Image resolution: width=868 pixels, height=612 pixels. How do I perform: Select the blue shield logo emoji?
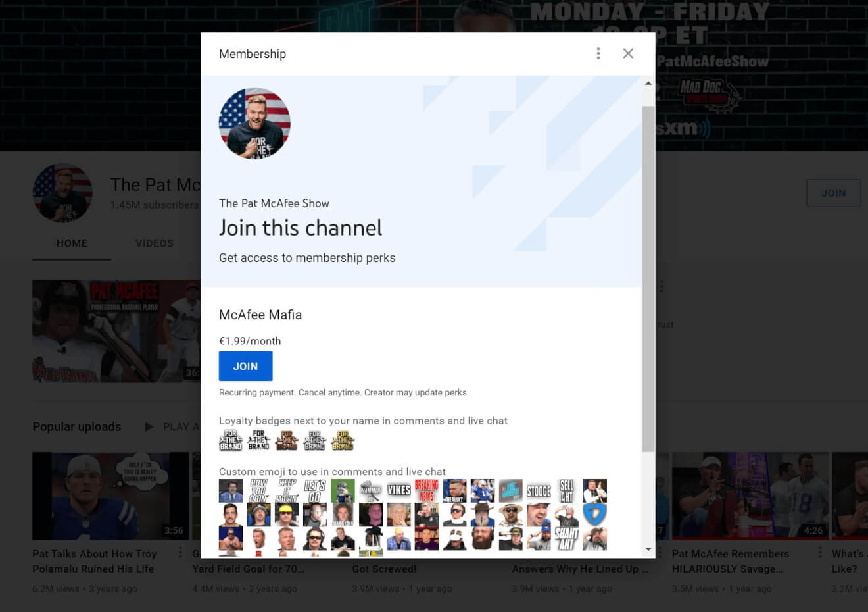point(594,515)
